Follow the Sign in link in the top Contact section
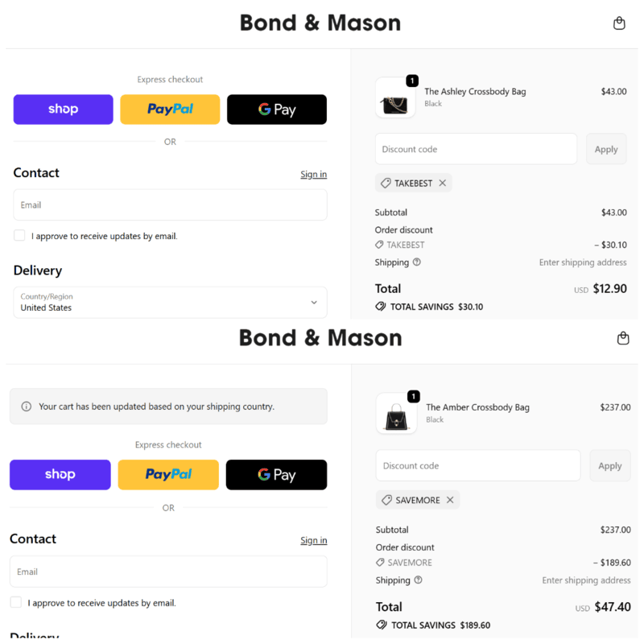 click(x=313, y=175)
